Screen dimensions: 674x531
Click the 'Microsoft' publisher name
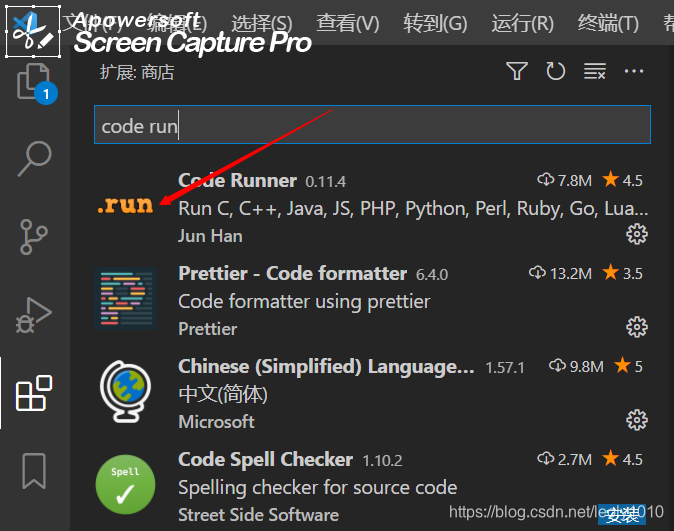pos(216,422)
